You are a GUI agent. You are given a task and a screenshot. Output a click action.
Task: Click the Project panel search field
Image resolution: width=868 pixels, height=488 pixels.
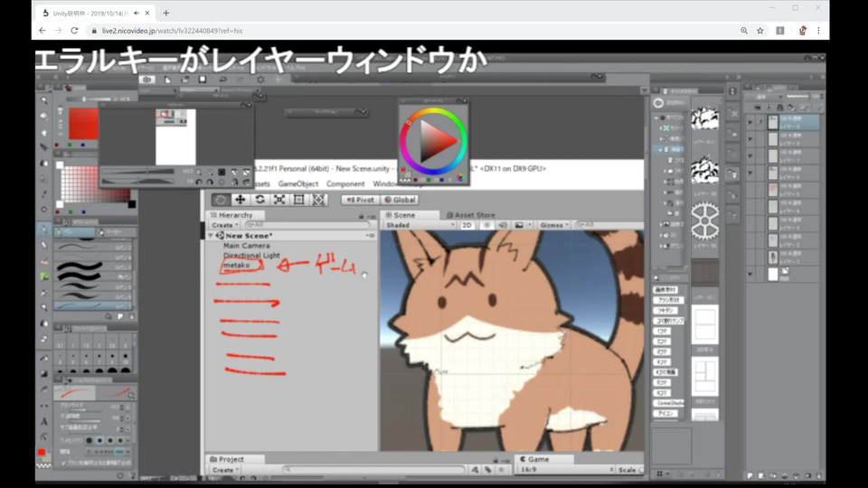[374, 470]
